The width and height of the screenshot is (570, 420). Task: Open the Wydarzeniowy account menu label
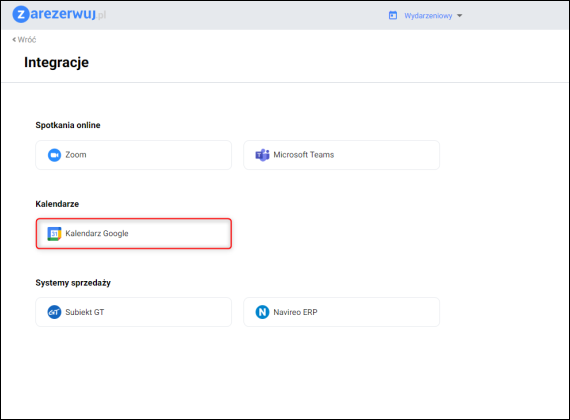point(428,16)
